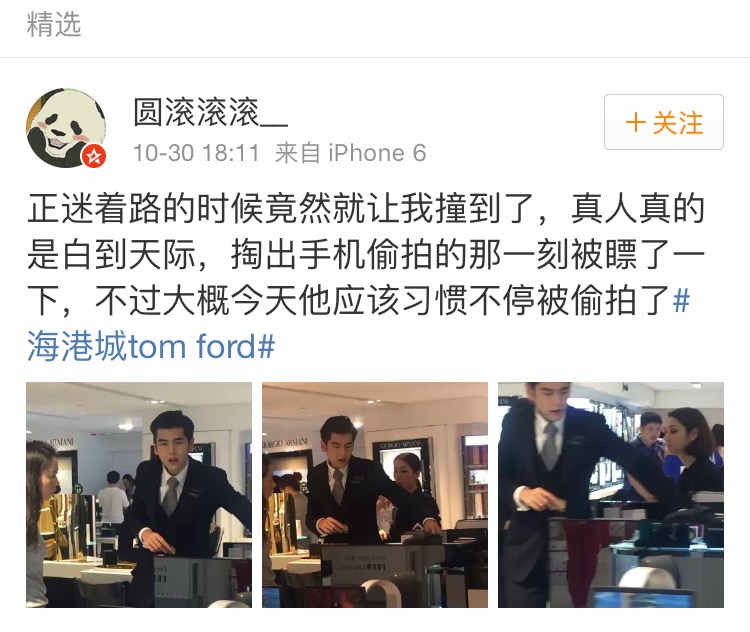This screenshot has height=632, width=750.
Task: Click the post timestamp 10-30 18:11
Action: click(x=196, y=153)
